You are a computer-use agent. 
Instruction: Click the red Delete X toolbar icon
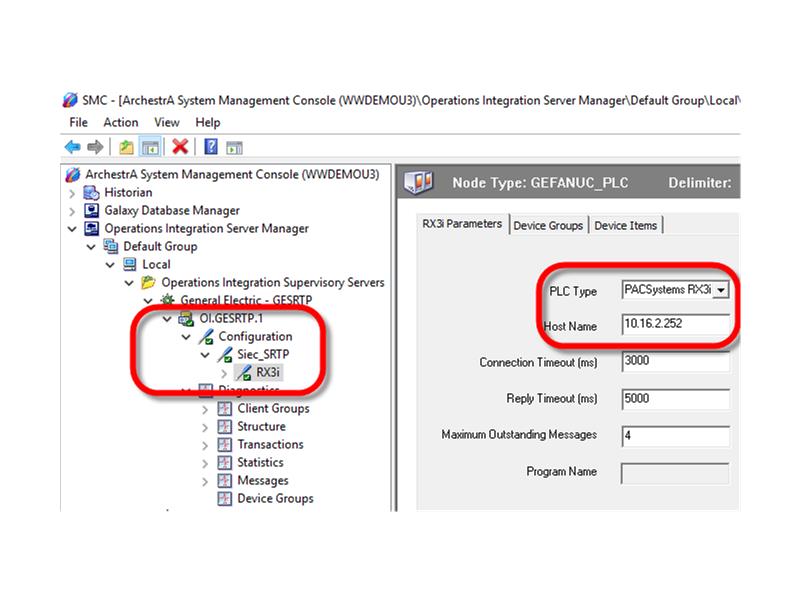180,147
